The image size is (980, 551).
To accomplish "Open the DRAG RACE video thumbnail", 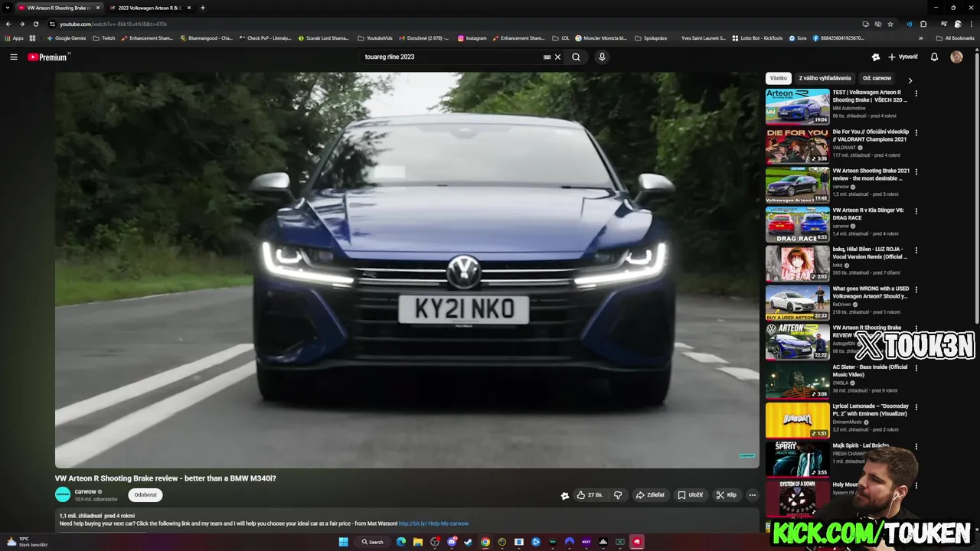I will tap(797, 224).
